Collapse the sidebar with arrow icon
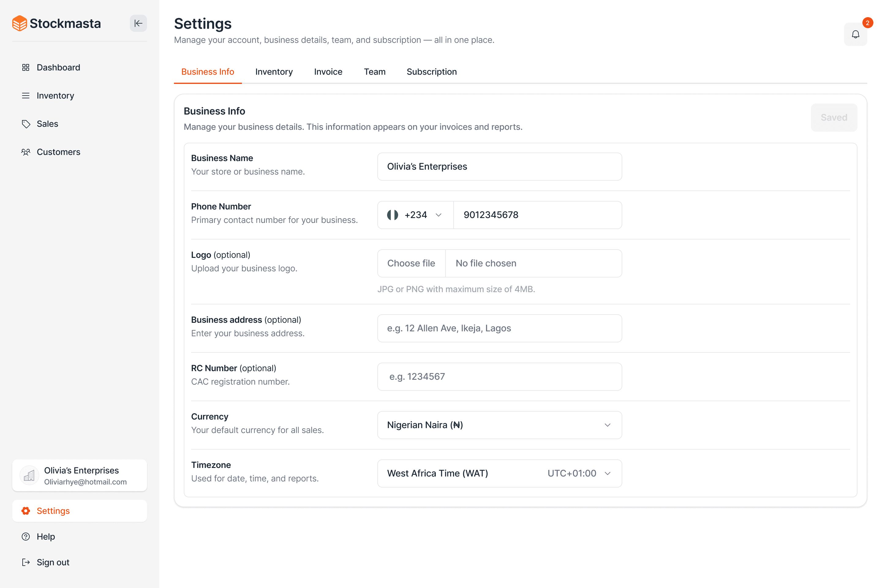882x588 pixels. pyautogui.click(x=138, y=23)
